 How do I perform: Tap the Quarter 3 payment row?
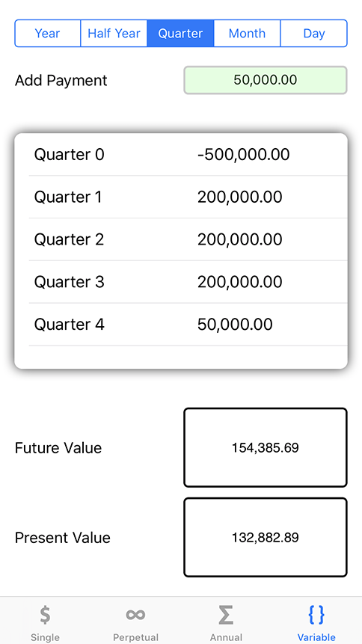pyautogui.click(x=188, y=282)
